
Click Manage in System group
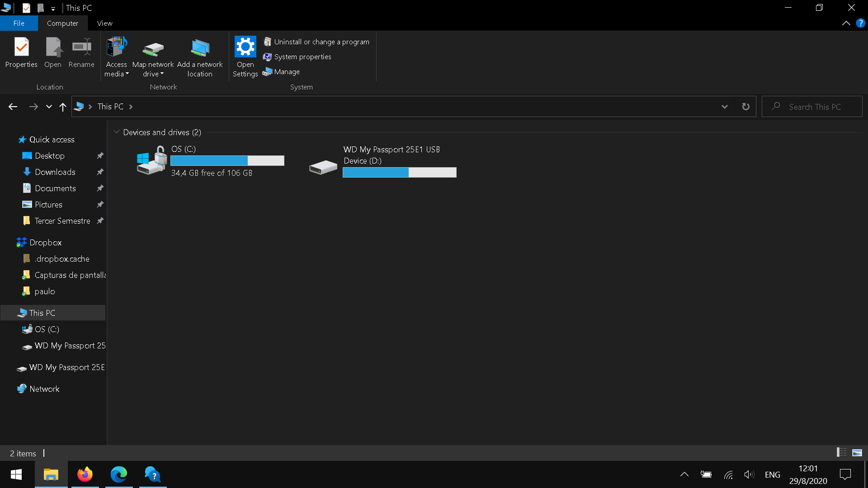[287, 72]
